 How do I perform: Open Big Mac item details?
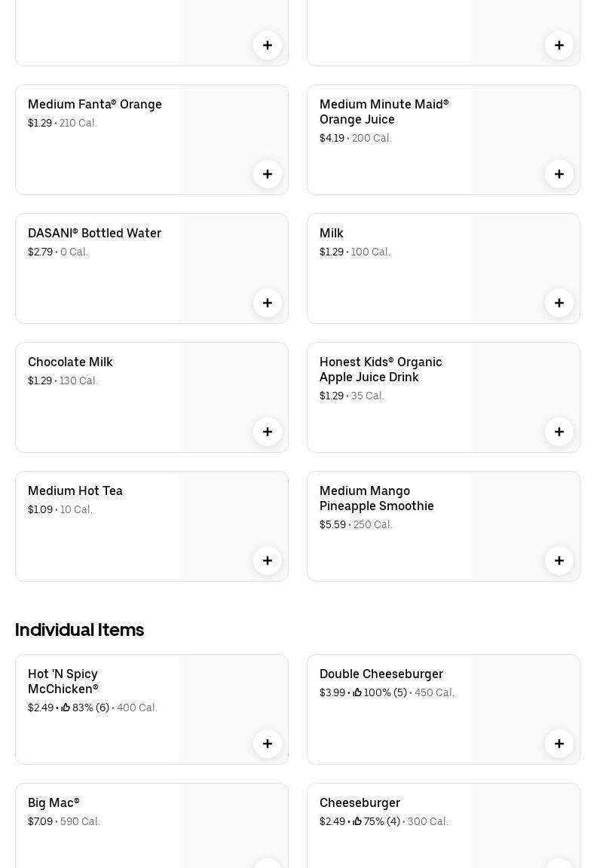click(x=54, y=803)
